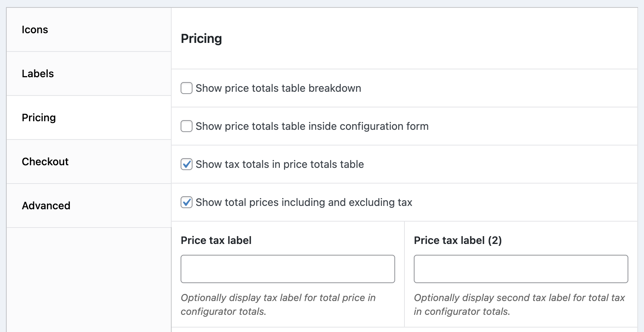644x332 pixels.
Task: Open the Icons settings tab
Action: click(35, 30)
